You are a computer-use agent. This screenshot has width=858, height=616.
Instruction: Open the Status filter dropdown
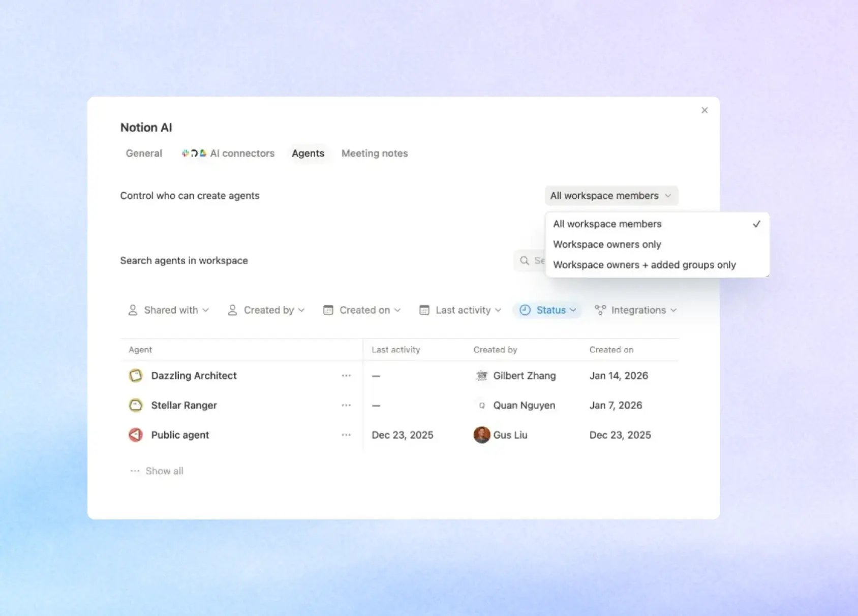tap(547, 310)
